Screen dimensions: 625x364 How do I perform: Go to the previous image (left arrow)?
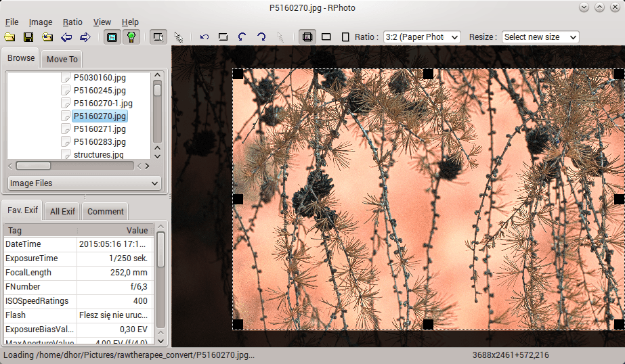tap(66, 37)
